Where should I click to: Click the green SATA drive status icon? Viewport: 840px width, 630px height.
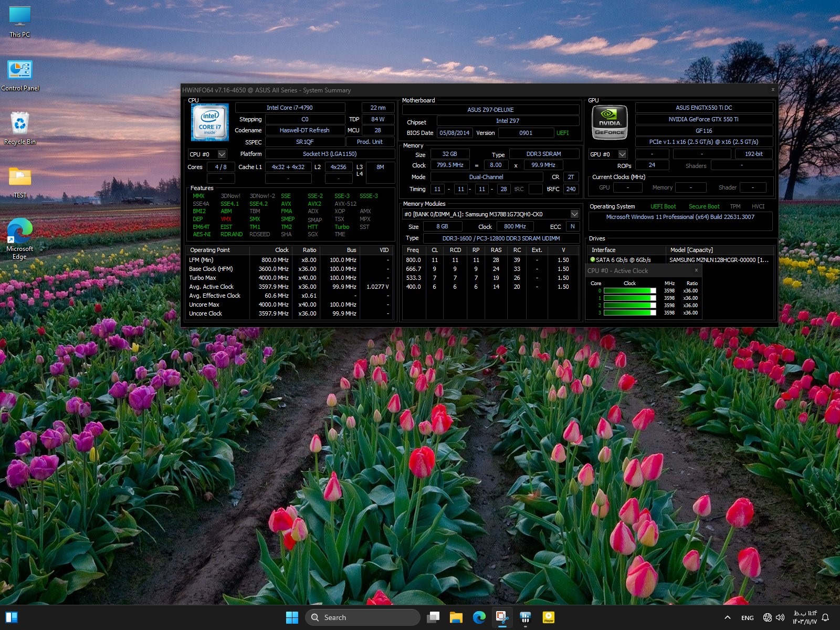[593, 260]
